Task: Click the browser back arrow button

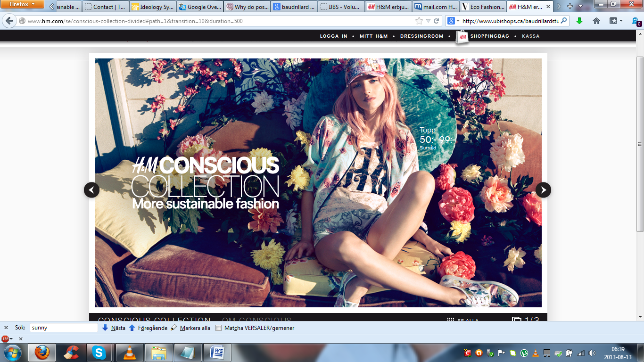Action: click(9, 21)
